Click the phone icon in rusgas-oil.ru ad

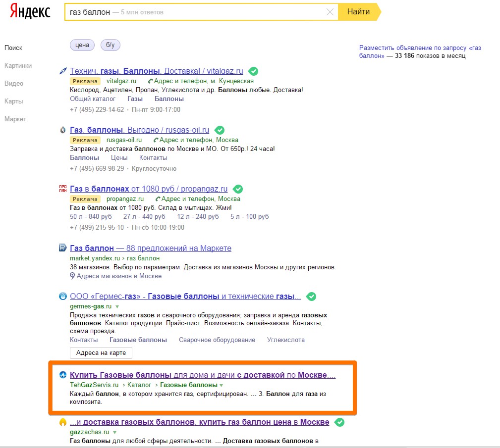pyautogui.click(x=156, y=140)
